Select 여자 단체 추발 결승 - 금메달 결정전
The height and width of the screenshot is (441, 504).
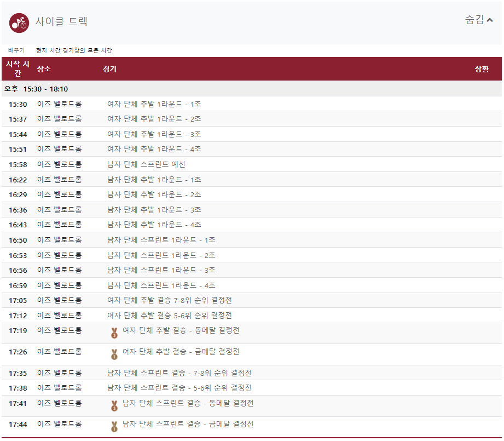click(181, 352)
